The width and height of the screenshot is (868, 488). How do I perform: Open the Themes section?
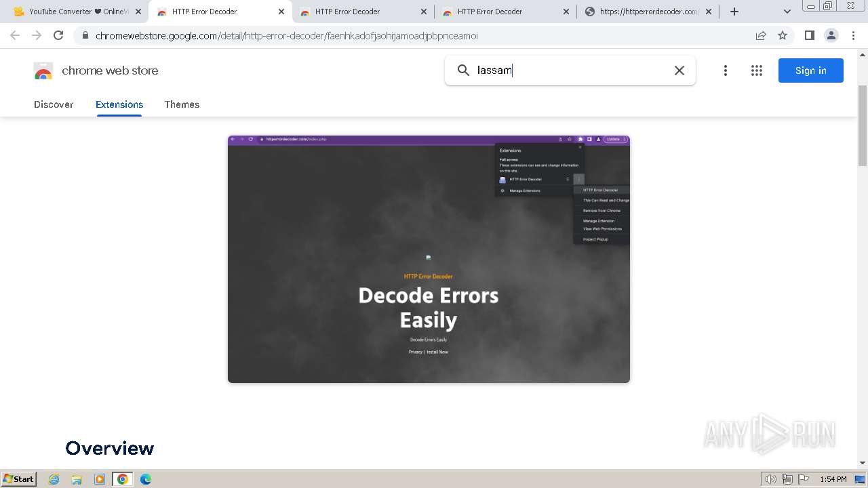[182, 104]
